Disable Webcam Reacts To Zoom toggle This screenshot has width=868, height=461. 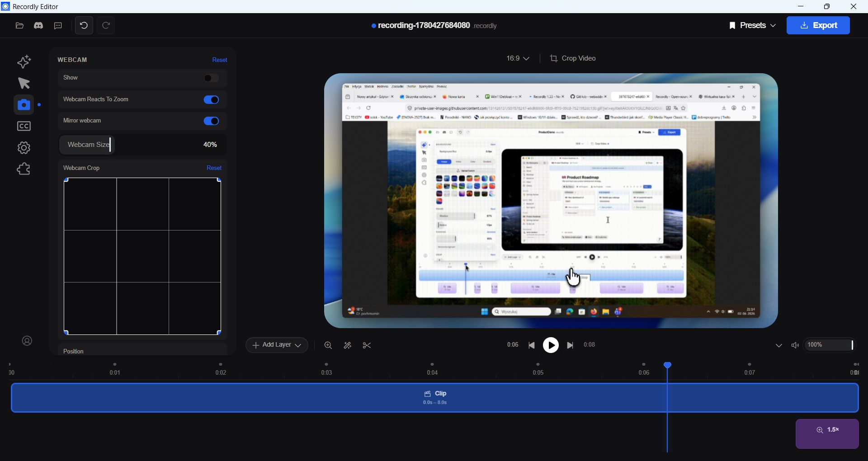pos(211,100)
